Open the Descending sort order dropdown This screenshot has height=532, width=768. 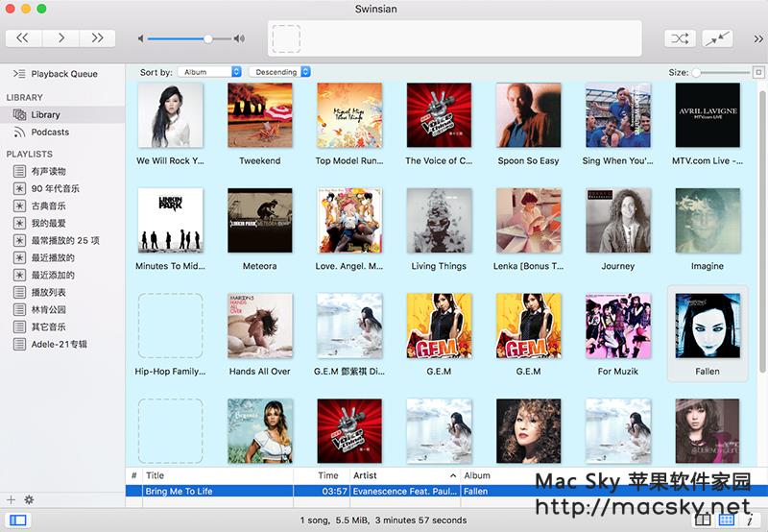point(279,72)
